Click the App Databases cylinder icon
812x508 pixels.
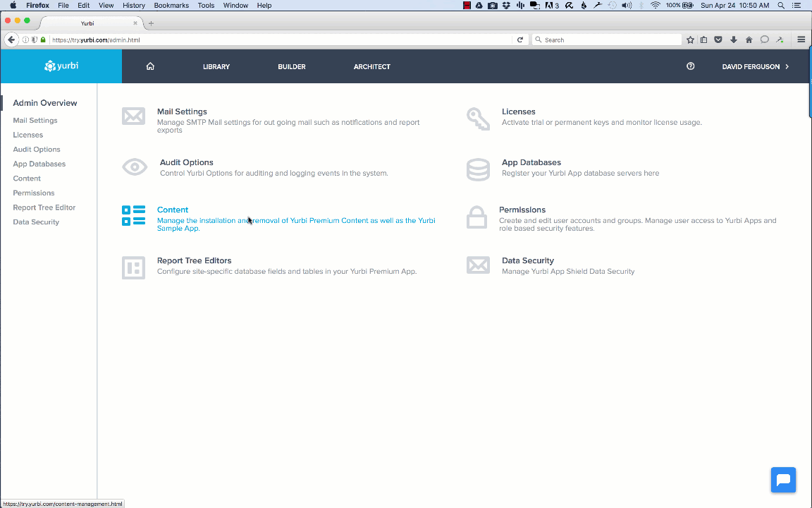click(478, 169)
